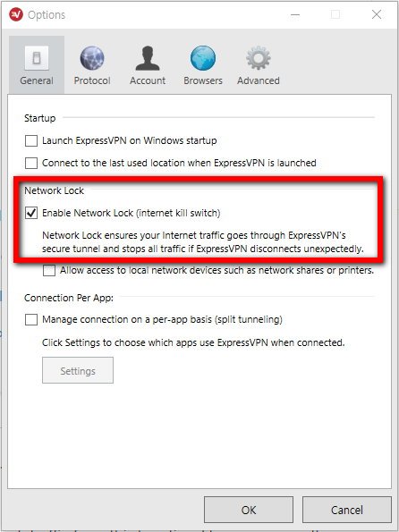Open the Protocol network globe icon
The width and height of the screenshot is (399, 532).
pos(92,58)
